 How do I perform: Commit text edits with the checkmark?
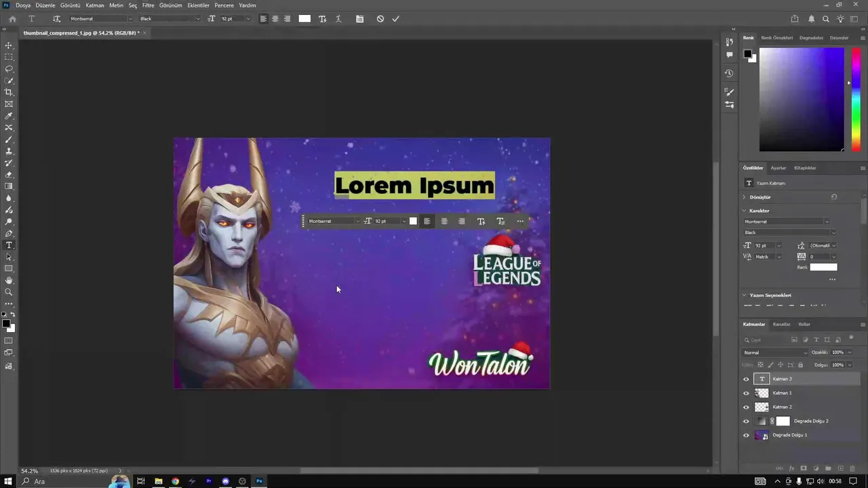395,19
